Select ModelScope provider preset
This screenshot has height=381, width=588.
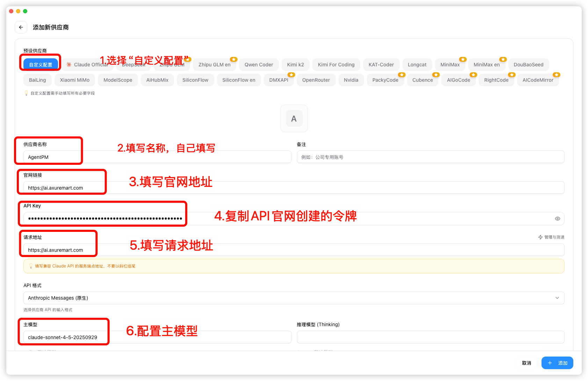coord(118,80)
